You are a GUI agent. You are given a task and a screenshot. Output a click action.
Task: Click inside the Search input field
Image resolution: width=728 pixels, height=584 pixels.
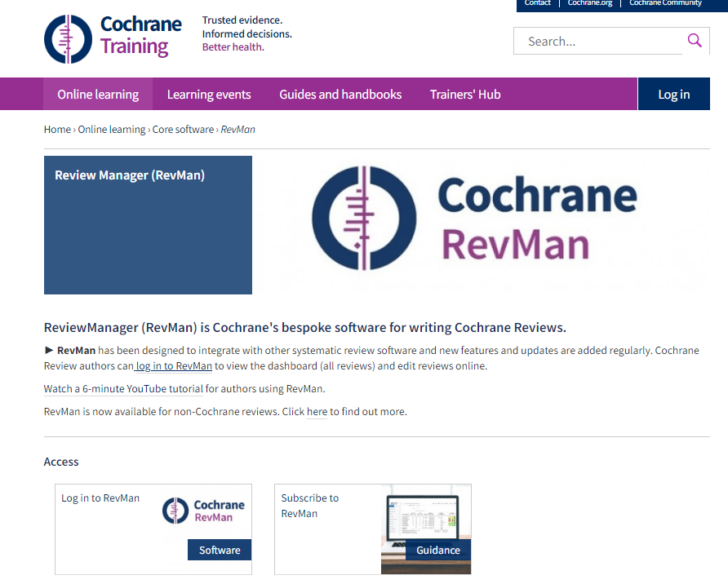596,40
